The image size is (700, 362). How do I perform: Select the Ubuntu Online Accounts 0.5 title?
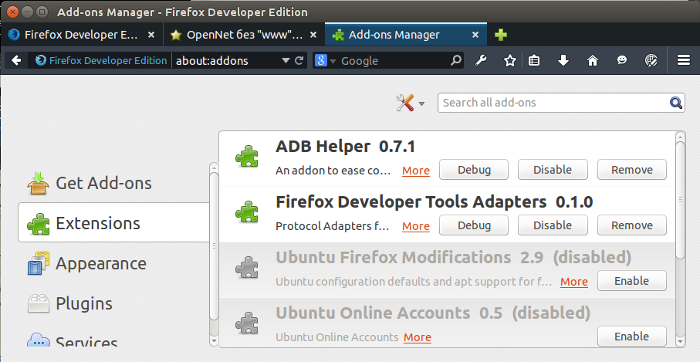(x=433, y=313)
